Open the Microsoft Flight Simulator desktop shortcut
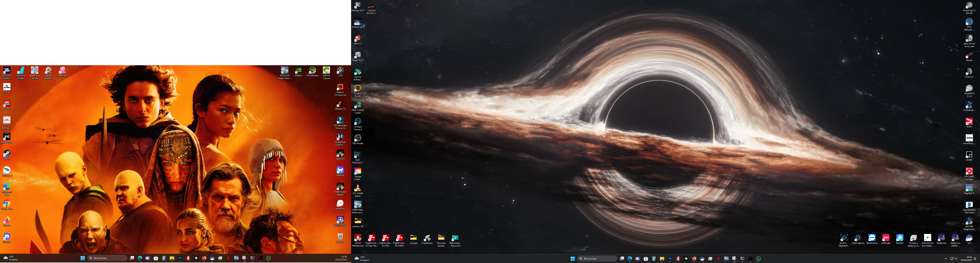The image size is (980, 263). coord(7,73)
